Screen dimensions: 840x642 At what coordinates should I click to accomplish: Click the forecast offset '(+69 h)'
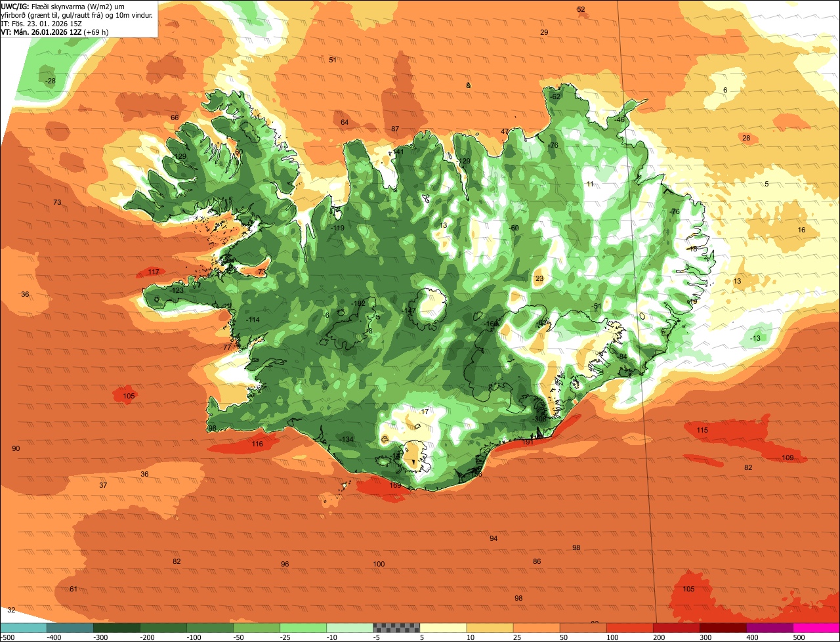(x=96, y=32)
